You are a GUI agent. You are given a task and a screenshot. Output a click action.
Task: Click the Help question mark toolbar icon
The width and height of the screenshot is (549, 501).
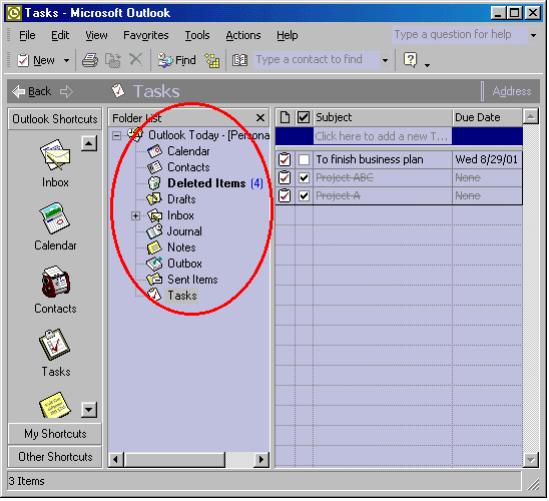410,60
